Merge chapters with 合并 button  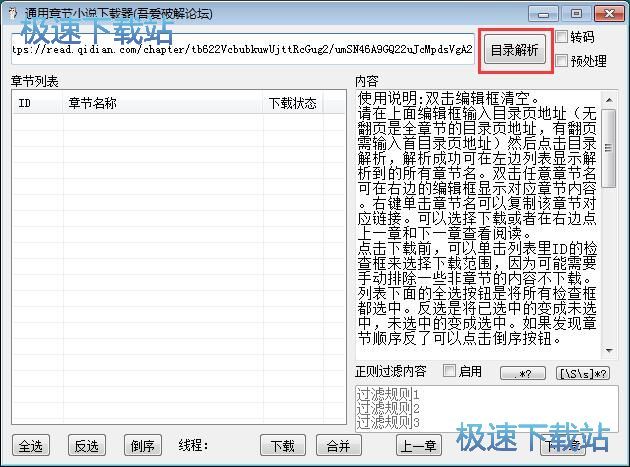click(338, 445)
